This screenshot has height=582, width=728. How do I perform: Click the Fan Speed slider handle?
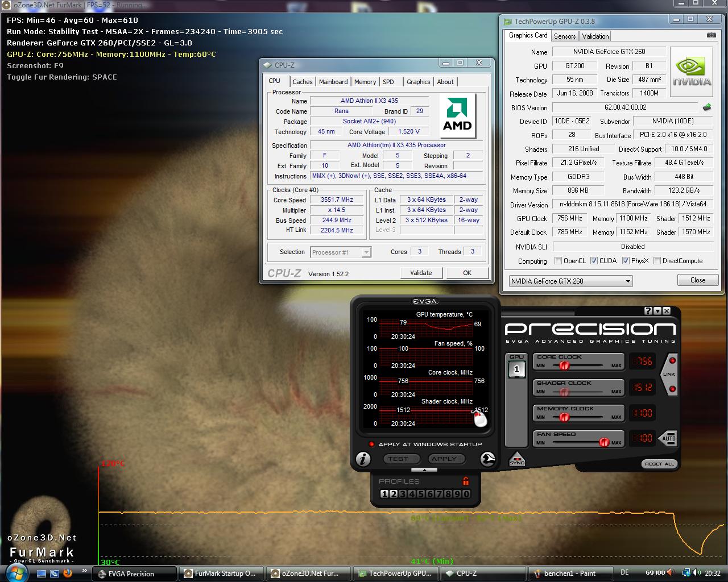point(604,443)
